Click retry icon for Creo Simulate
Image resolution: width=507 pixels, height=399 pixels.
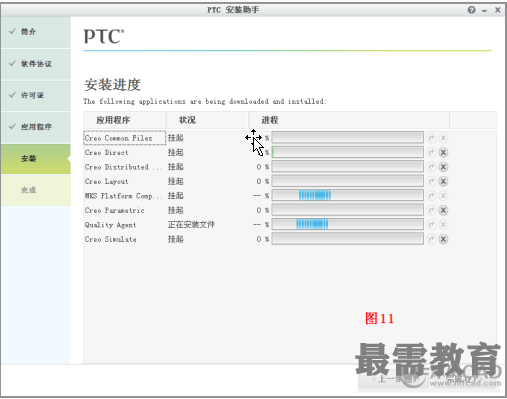(x=432, y=239)
